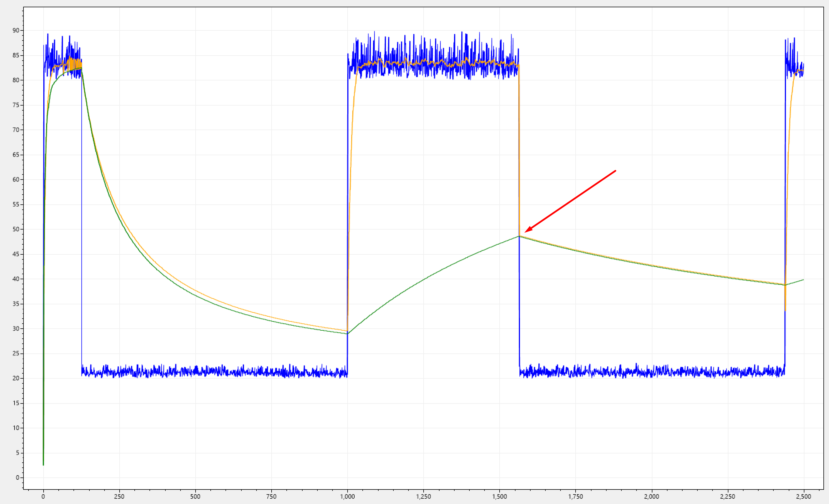Select the x-axis tick label 1,500

499,497
